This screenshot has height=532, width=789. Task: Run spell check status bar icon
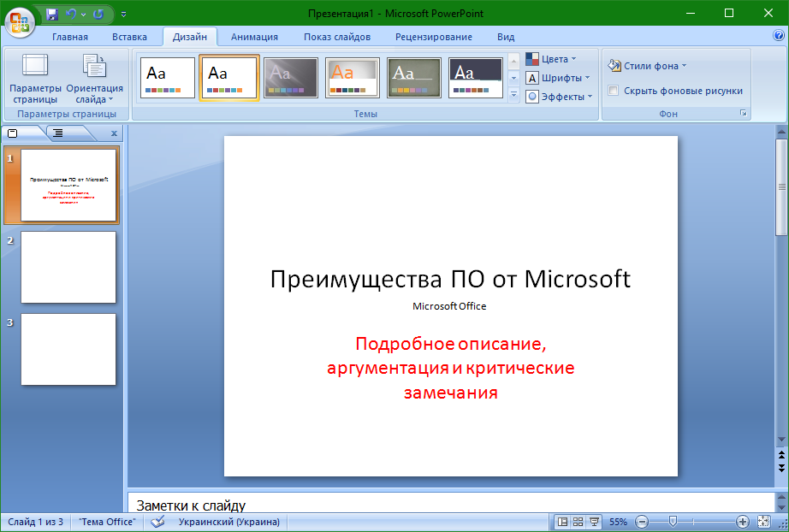pos(157,522)
